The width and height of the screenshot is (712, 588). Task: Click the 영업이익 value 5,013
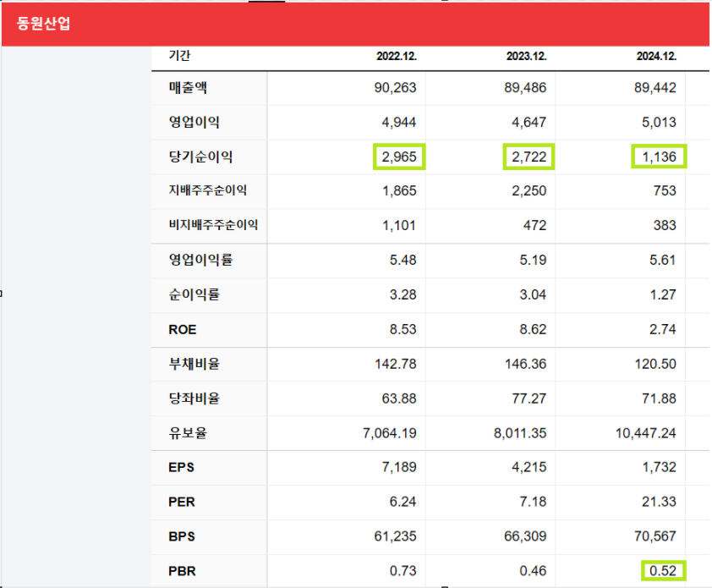pos(659,122)
